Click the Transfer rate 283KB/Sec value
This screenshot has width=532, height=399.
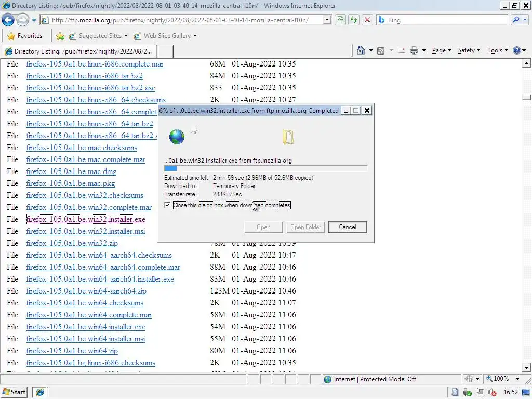click(x=228, y=194)
